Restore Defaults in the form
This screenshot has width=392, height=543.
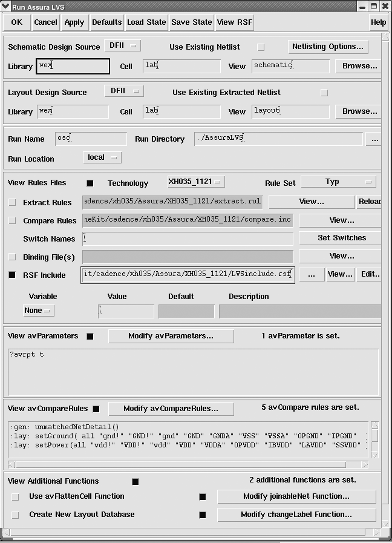106,22
